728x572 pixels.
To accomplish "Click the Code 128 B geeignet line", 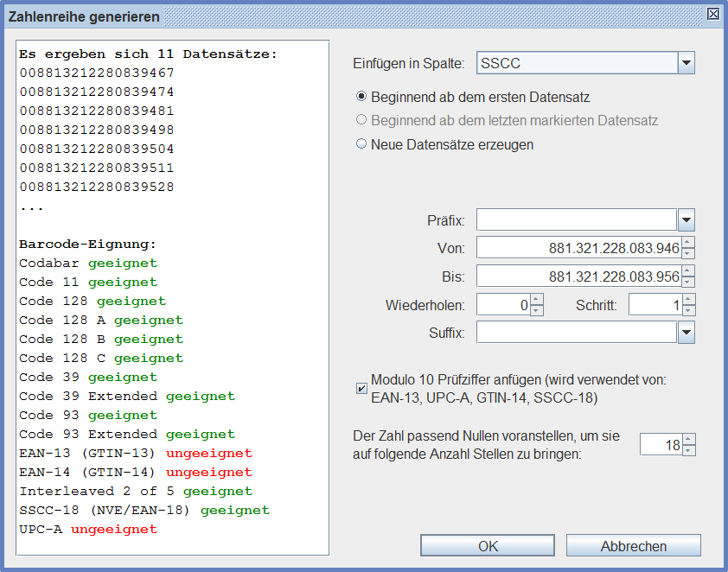I will pos(101,339).
